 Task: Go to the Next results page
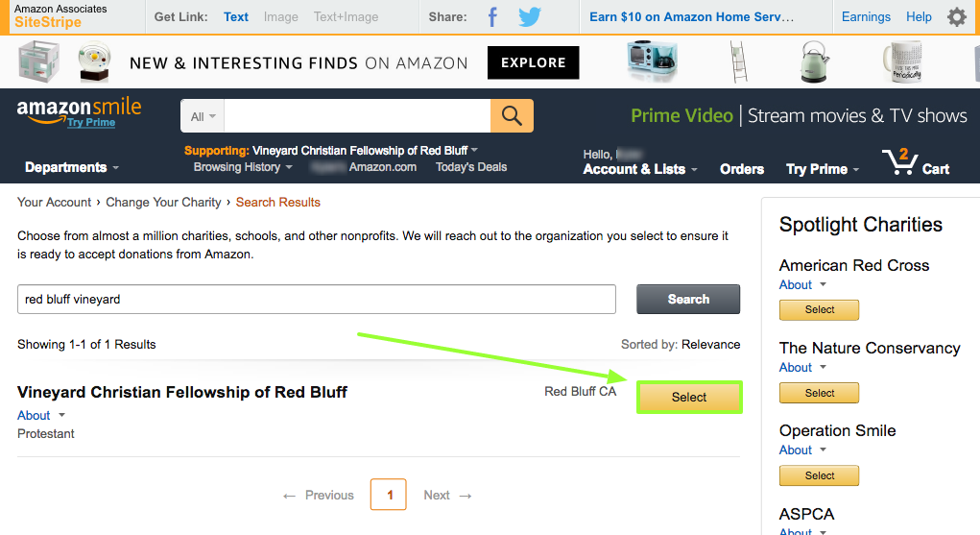click(x=447, y=495)
